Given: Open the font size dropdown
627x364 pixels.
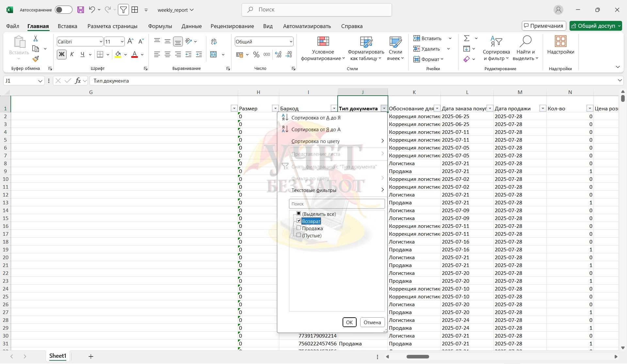Looking at the screenshot, I should 122,41.
